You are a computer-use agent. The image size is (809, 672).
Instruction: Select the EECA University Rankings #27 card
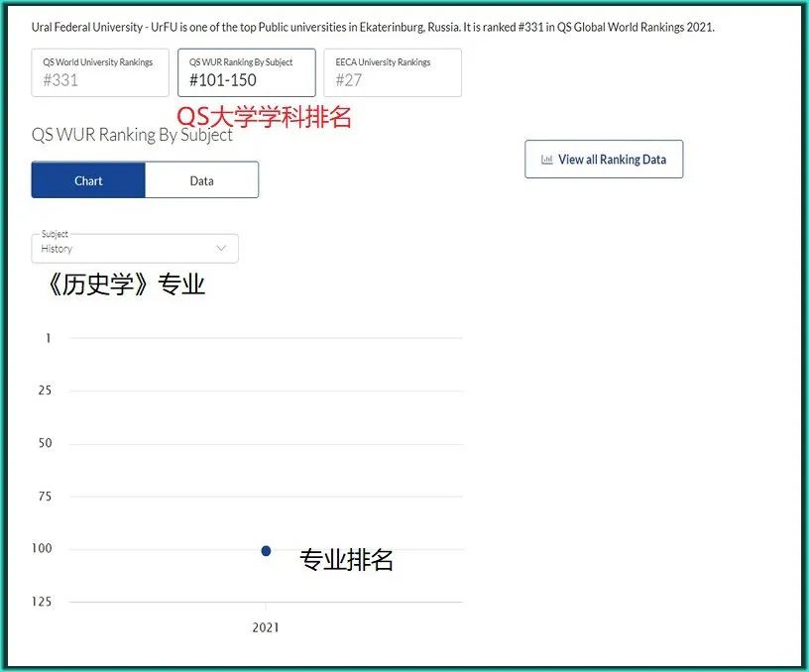tap(392, 72)
